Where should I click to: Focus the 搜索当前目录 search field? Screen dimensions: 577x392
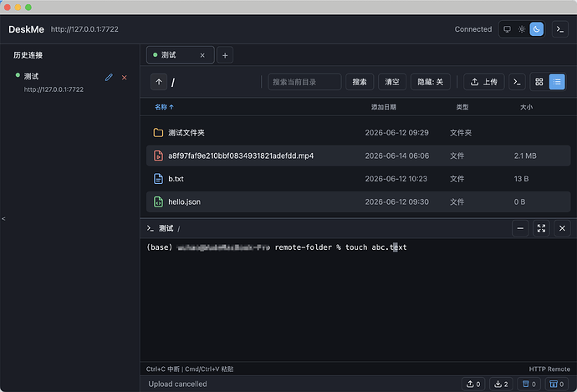304,82
